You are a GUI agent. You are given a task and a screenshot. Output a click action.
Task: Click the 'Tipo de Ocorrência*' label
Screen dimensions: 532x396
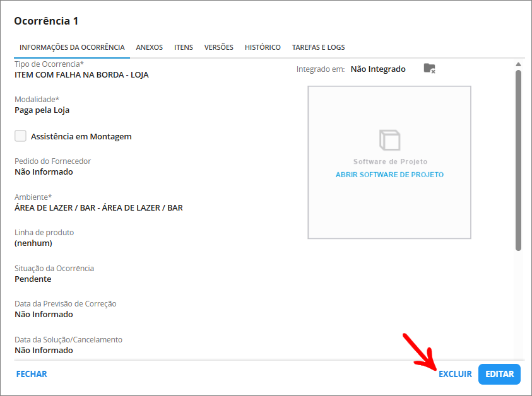[x=49, y=64]
